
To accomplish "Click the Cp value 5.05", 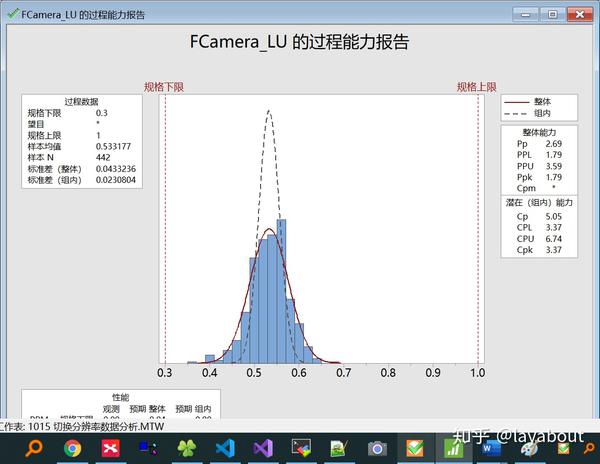I will point(554,217).
